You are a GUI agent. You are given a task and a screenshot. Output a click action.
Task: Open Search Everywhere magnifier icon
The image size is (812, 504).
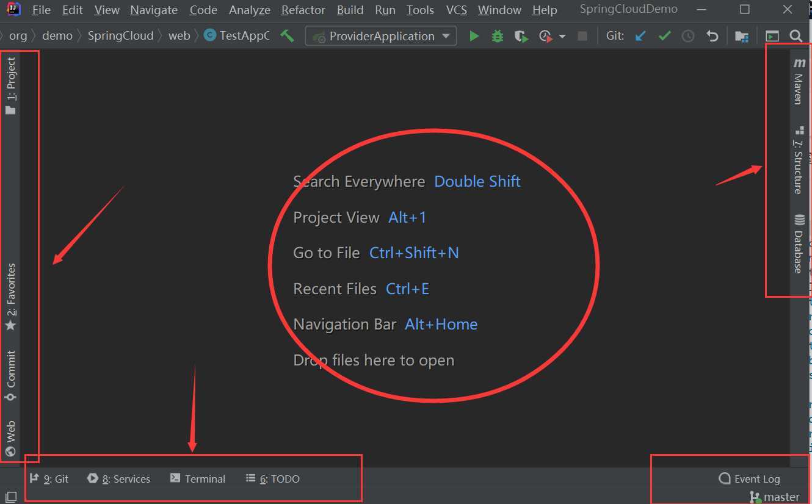(x=796, y=36)
